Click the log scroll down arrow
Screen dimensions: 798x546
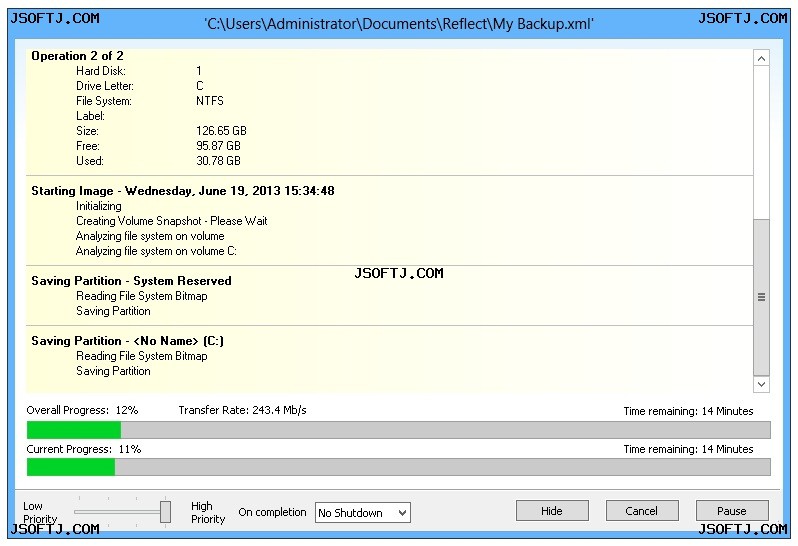pos(761,384)
